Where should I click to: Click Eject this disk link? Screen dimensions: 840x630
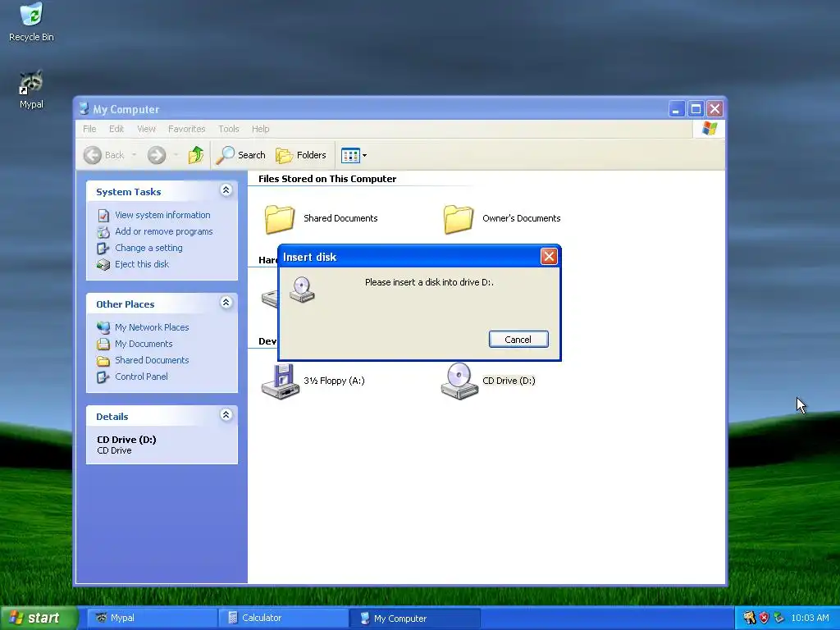[141, 264]
